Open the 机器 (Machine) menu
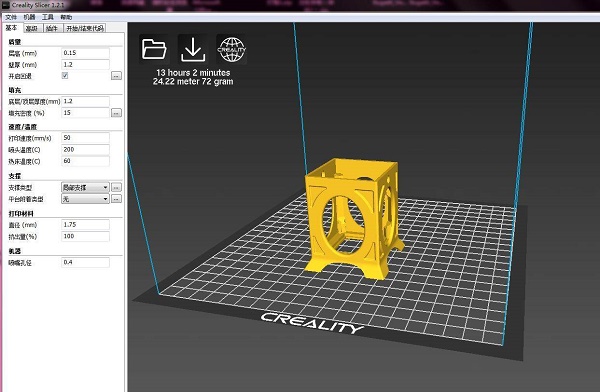This screenshot has width=600, height=392. (29, 17)
